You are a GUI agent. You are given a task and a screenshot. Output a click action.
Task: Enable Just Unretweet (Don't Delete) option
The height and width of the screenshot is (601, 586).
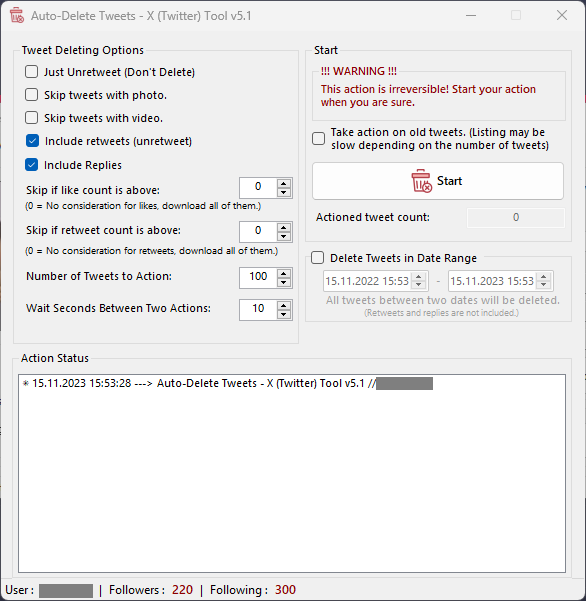[31, 72]
